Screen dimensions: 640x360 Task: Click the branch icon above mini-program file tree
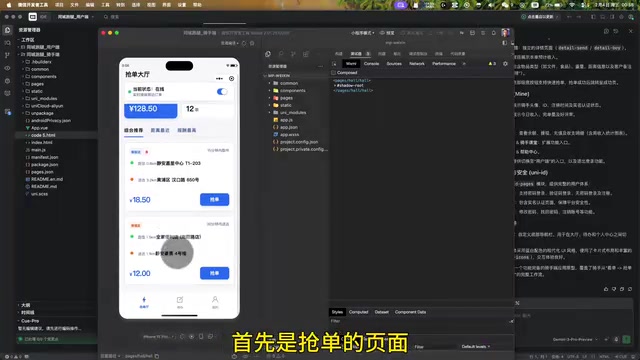point(293,54)
